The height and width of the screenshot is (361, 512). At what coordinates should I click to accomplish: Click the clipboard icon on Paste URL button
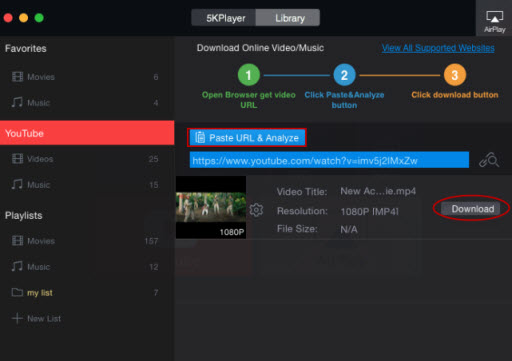200,137
